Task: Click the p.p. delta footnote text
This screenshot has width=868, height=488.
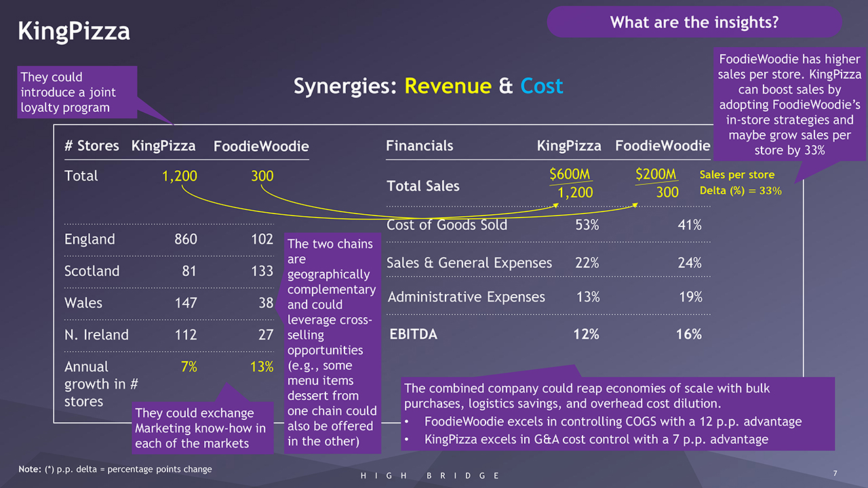Action: coord(115,469)
